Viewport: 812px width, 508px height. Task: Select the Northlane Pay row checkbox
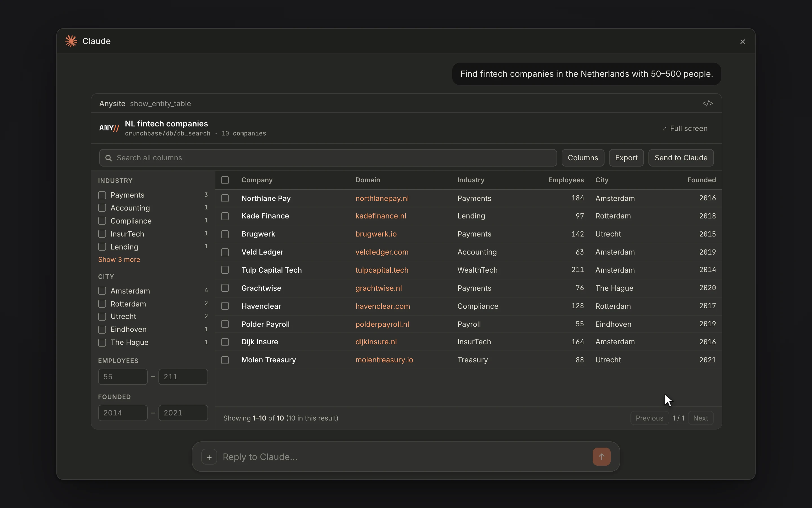coord(225,198)
